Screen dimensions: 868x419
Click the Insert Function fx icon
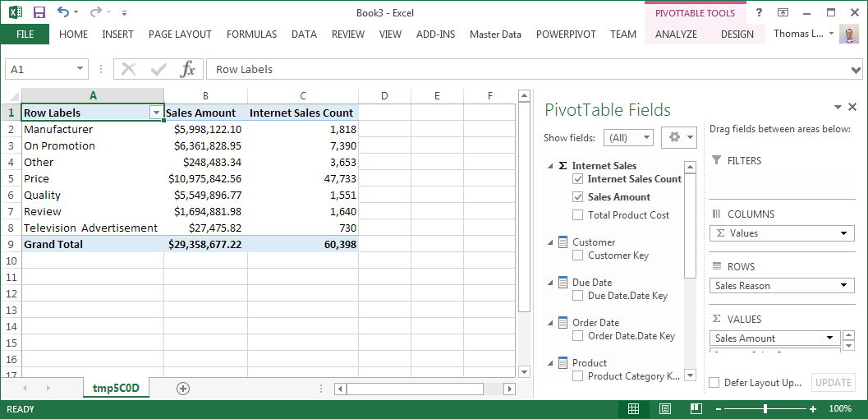[187, 69]
